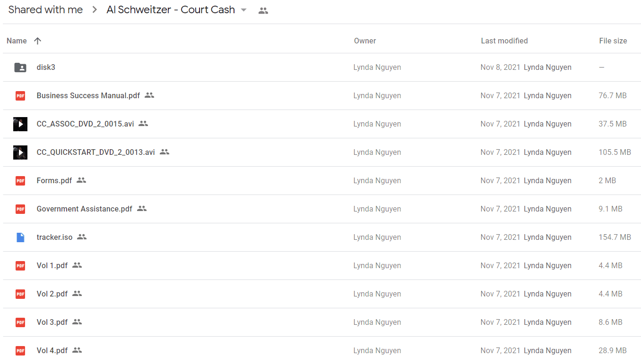
Task: Click the PDF icon for Business Success Manual.pdf
Action: coord(20,96)
